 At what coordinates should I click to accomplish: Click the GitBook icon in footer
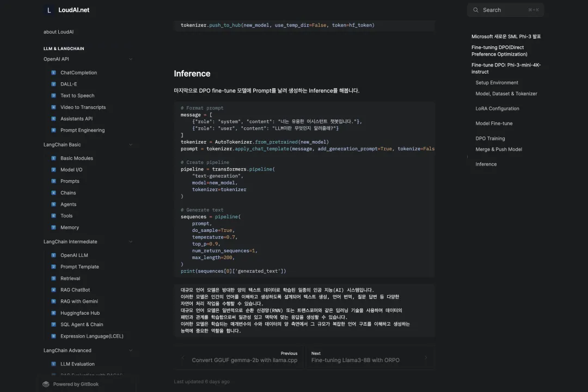tap(46, 384)
